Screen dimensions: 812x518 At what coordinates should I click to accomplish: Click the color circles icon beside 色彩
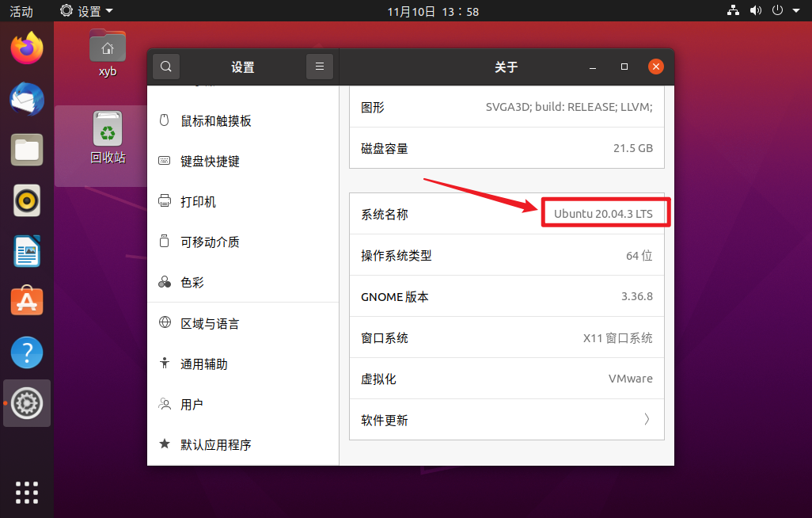coord(164,281)
